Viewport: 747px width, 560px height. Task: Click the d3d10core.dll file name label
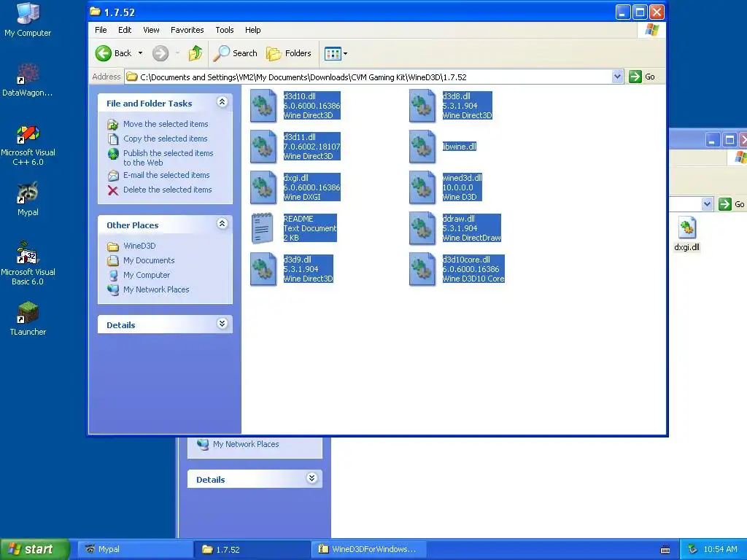click(466, 260)
